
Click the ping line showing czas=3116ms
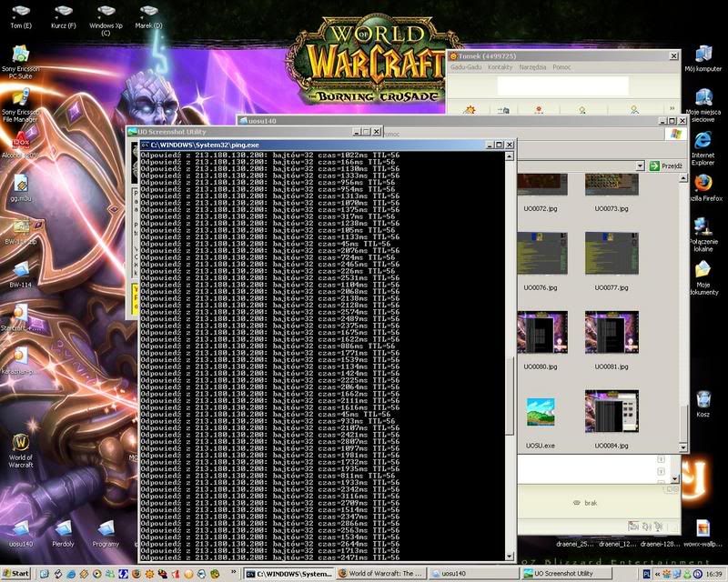click(270, 497)
